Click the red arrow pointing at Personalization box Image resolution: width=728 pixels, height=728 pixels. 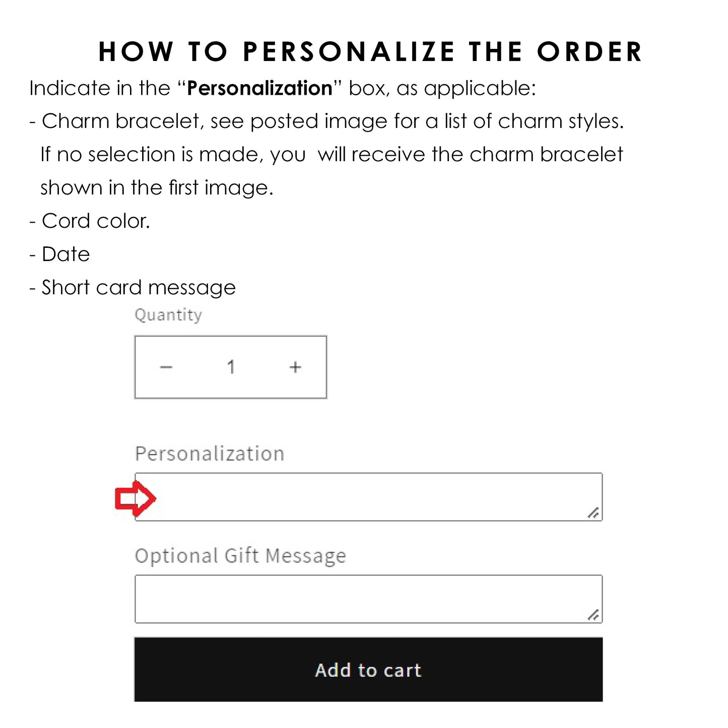pyautogui.click(x=135, y=498)
